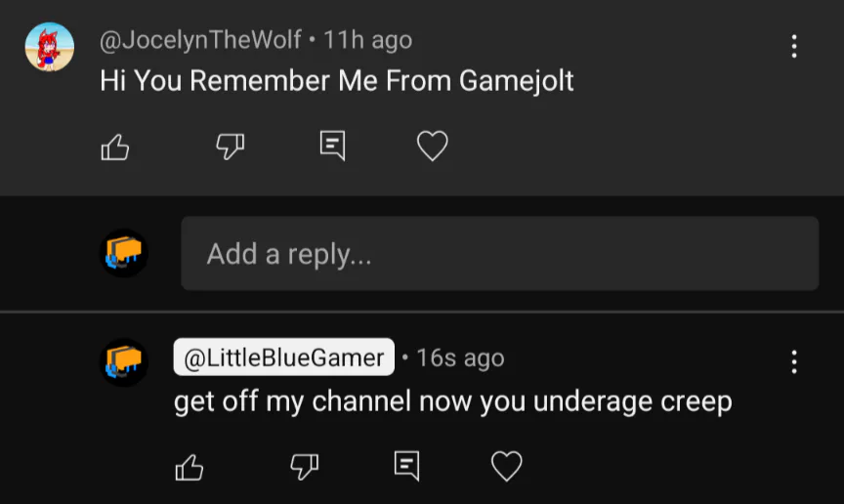
Task: Dislike JocelynTheWolf's Gamejolt comment
Action: [230, 147]
